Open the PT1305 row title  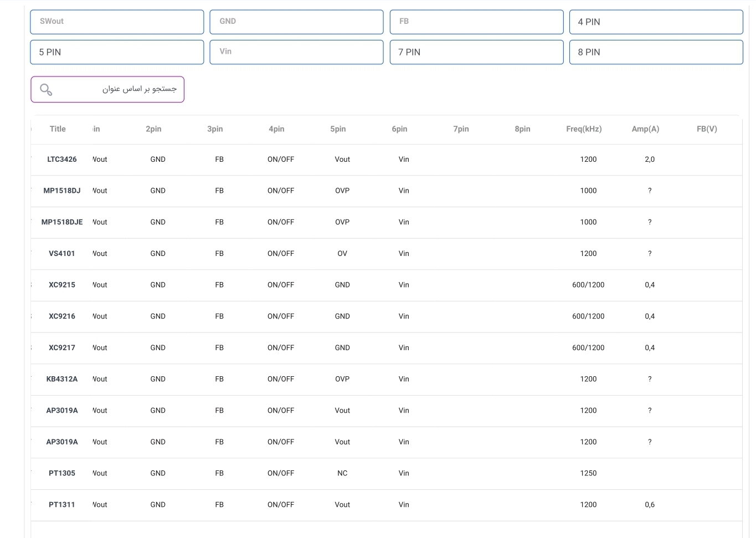[62, 473]
